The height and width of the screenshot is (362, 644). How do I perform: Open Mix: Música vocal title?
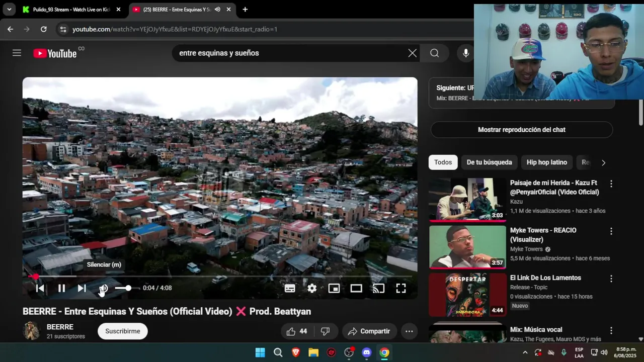(536, 330)
